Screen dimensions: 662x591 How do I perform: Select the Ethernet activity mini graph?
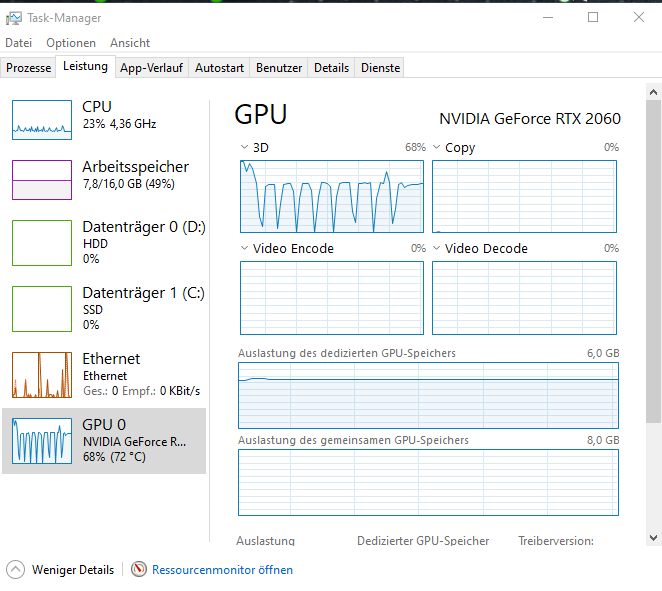click(42, 375)
